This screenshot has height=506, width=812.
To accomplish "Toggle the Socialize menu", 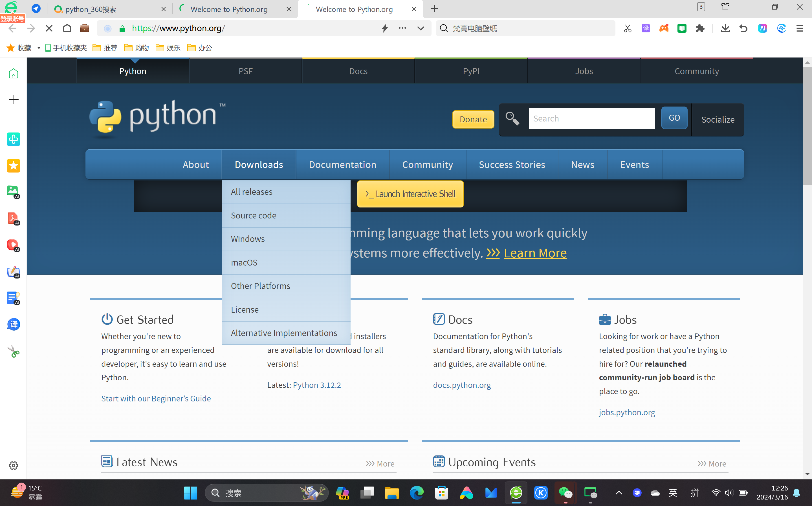I will tap(718, 120).
